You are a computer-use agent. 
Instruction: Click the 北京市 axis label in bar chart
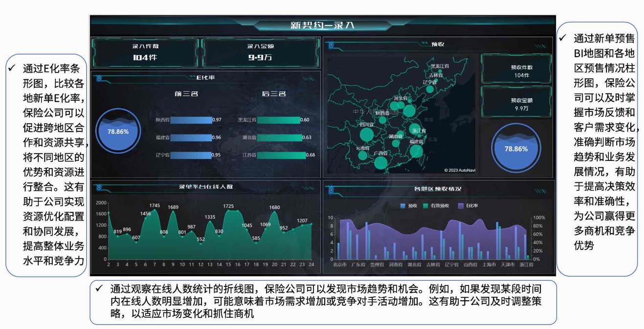pyautogui.click(x=340, y=265)
